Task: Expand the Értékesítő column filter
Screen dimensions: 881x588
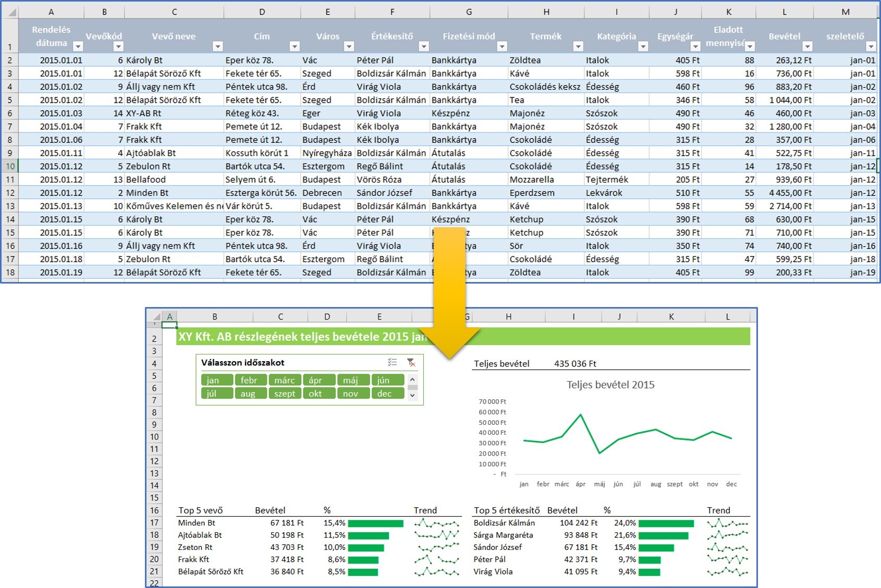Action: [x=423, y=46]
